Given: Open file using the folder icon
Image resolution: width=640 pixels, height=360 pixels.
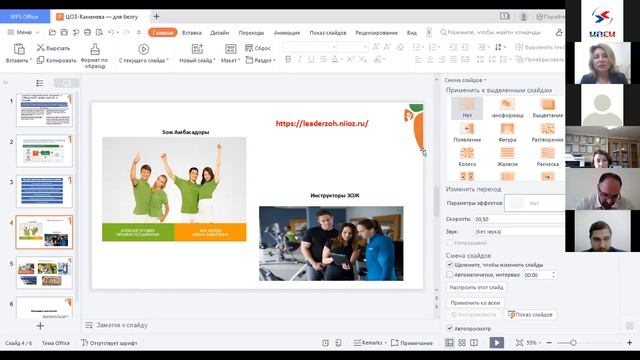Looking at the screenshot, I should [x=52, y=32].
